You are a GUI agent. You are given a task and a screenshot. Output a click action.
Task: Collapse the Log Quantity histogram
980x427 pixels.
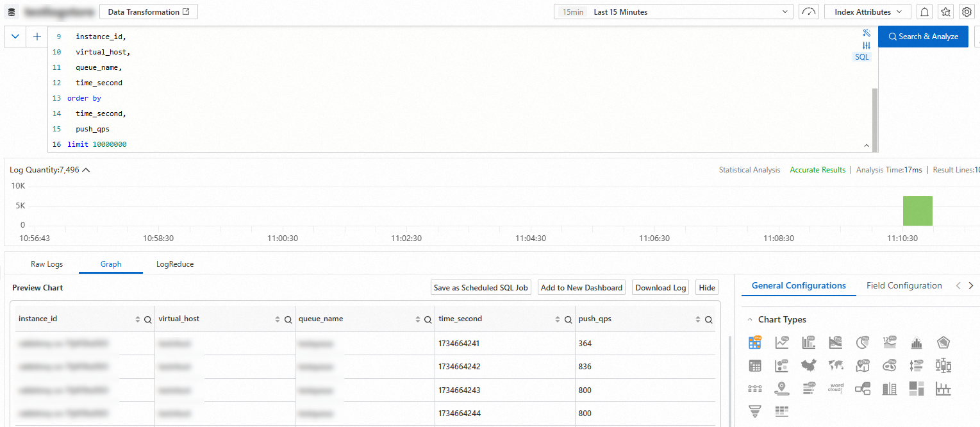tap(86, 170)
